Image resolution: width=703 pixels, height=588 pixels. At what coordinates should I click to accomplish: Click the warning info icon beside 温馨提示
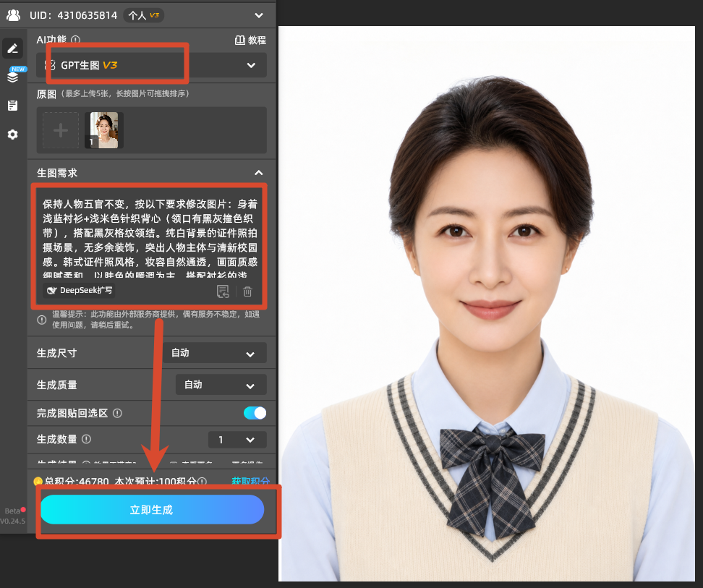(42, 320)
